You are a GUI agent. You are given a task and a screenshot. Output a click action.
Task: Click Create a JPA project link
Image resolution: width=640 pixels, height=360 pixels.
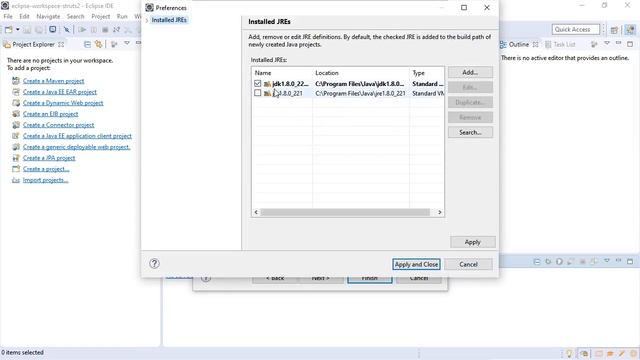49,158
